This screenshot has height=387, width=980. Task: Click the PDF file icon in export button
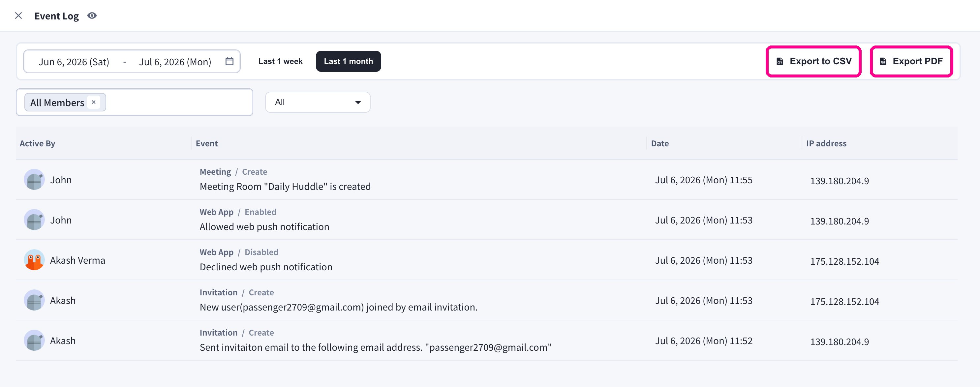point(883,62)
